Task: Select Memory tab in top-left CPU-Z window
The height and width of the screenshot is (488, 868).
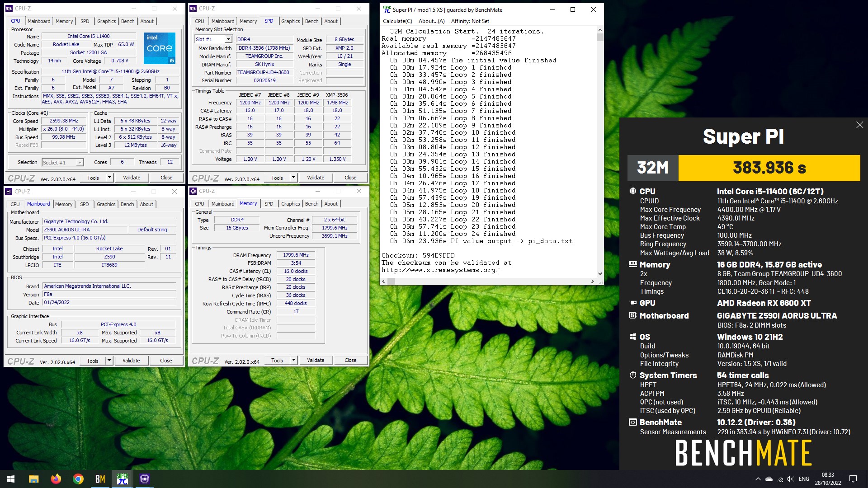Action: point(64,21)
